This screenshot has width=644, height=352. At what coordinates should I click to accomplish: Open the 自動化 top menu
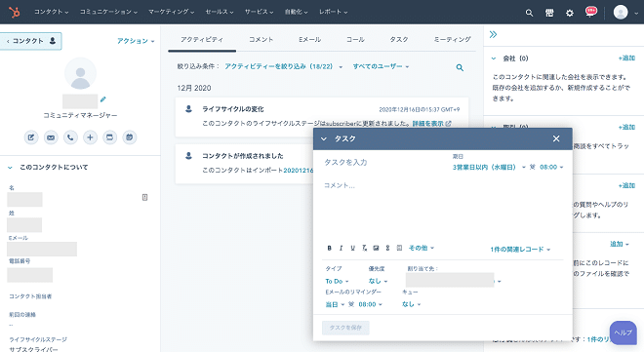[x=296, y=12]
